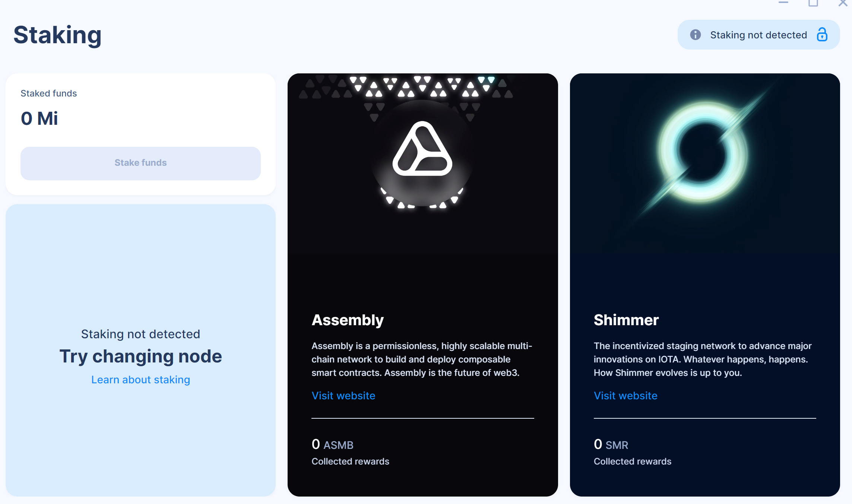Click the 0 SMR collected rewards value
Viewport: 852px width, 504px height.
[x=611, y=444]
